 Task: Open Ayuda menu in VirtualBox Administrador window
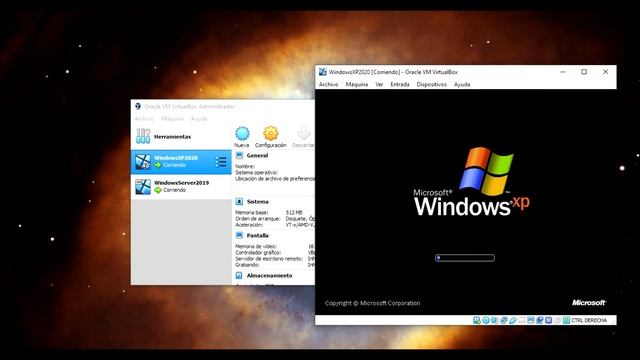click(x=199, y=119)
